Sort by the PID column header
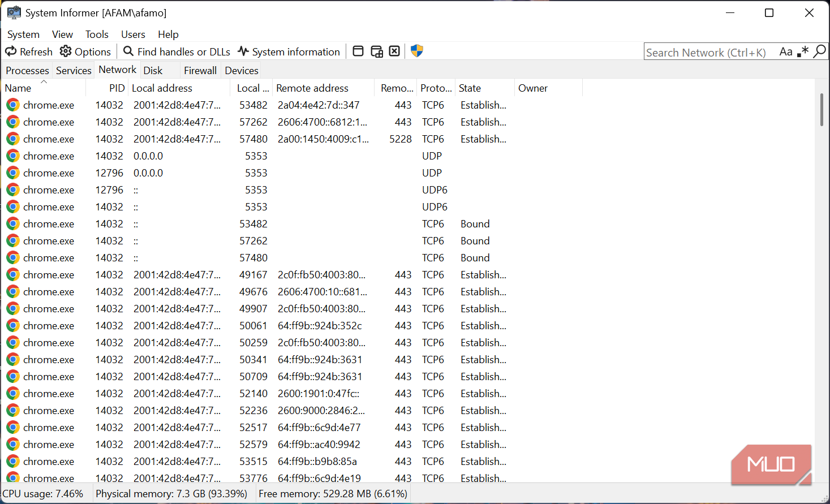Image resolution: width=830 pixels, height=504 pixels. pyautogui.click(x=107, y=88)
